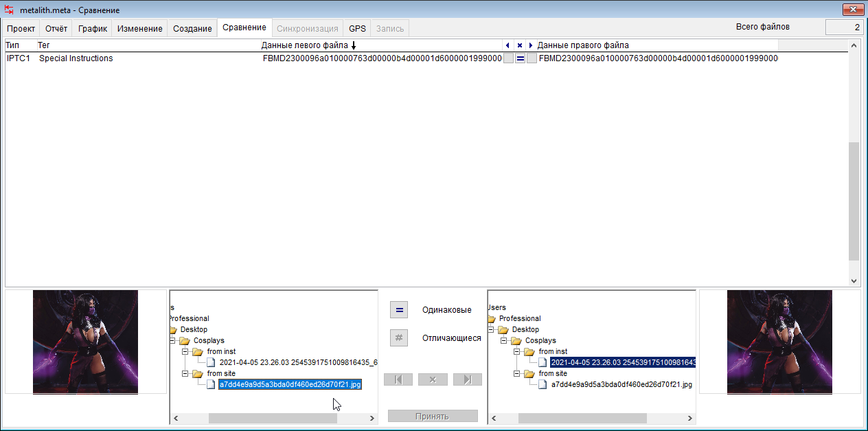Switch to the 'Отчёт' tab
Screen dimensions: 868x431
56,29
